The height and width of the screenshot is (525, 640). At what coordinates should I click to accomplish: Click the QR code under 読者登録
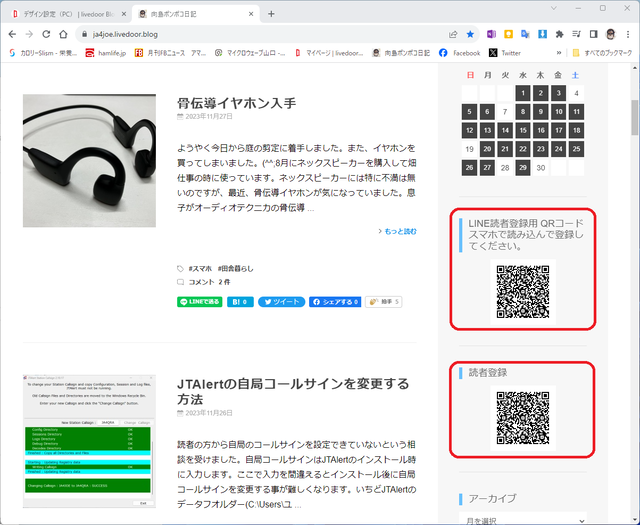[523, 418]
